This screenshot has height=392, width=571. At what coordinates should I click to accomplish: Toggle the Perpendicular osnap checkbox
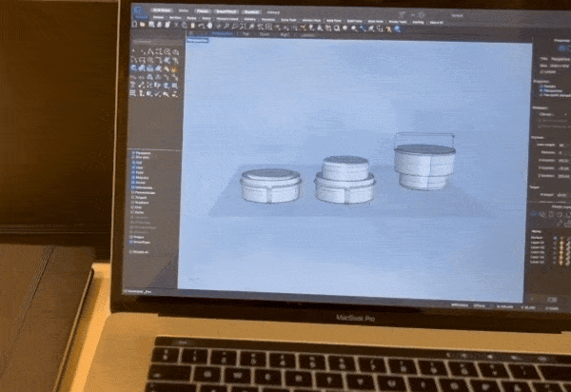[133, 192]
